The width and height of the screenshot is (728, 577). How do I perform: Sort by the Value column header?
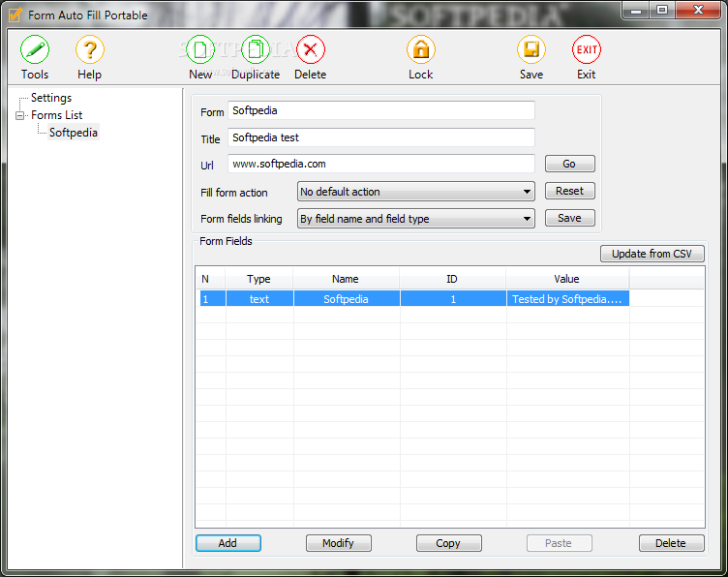[567, 279]
